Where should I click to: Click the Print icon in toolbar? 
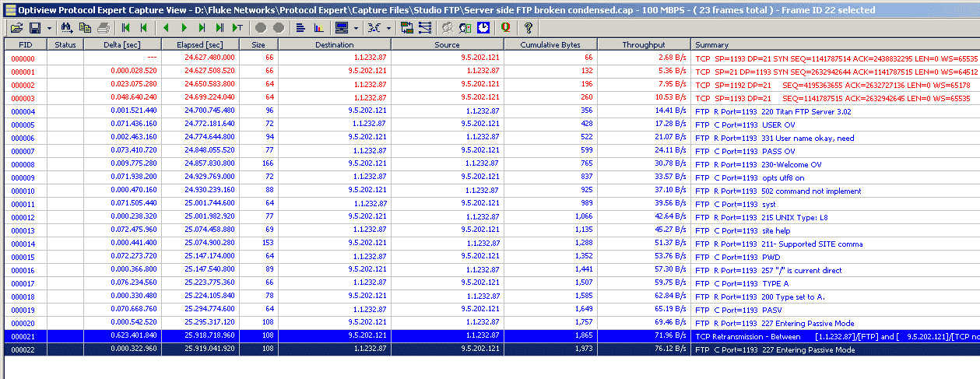click(104, 27)
